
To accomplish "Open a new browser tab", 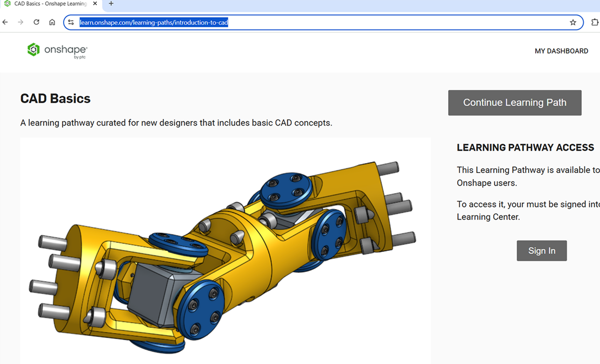I will point(110,4).
